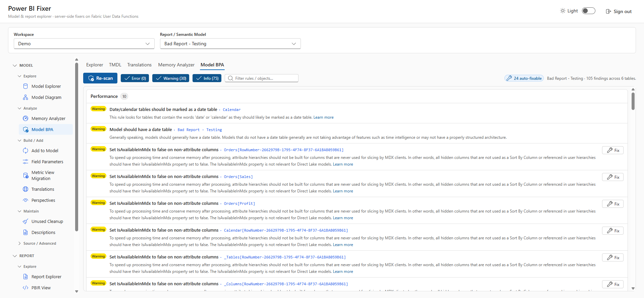The width and height of the screenshot is (644, 298).
Task: Open the Calendar object link
Action: [231, 110]
